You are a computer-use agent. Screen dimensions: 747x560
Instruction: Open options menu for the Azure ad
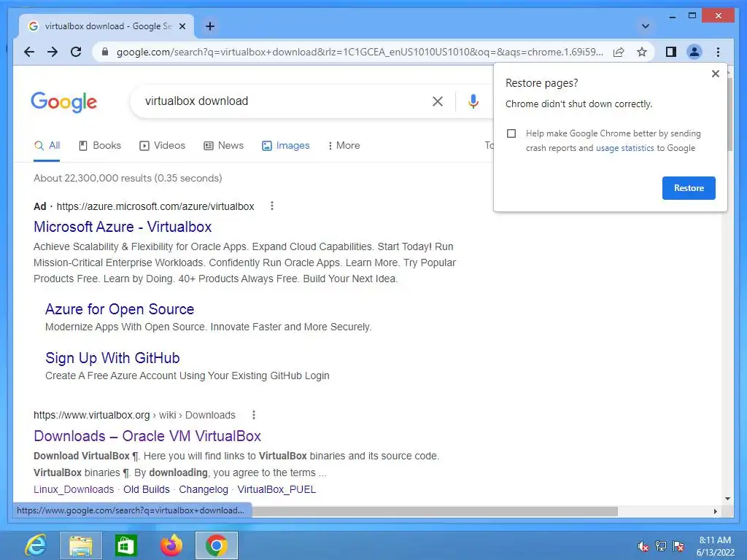(271, 206)
